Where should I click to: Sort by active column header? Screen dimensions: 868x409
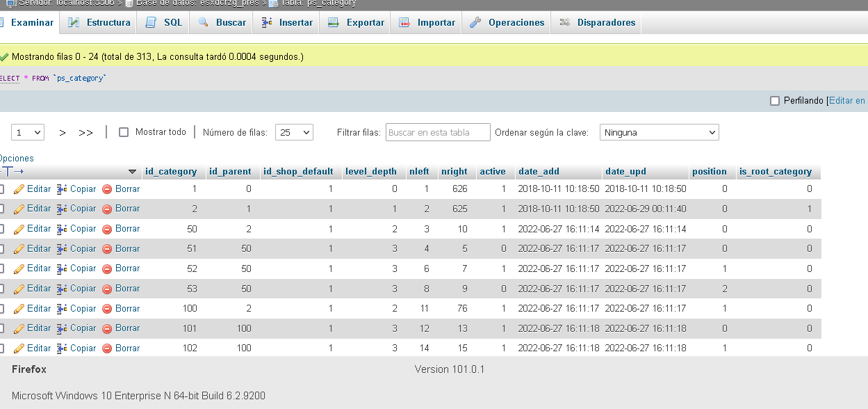click(493, 171)
